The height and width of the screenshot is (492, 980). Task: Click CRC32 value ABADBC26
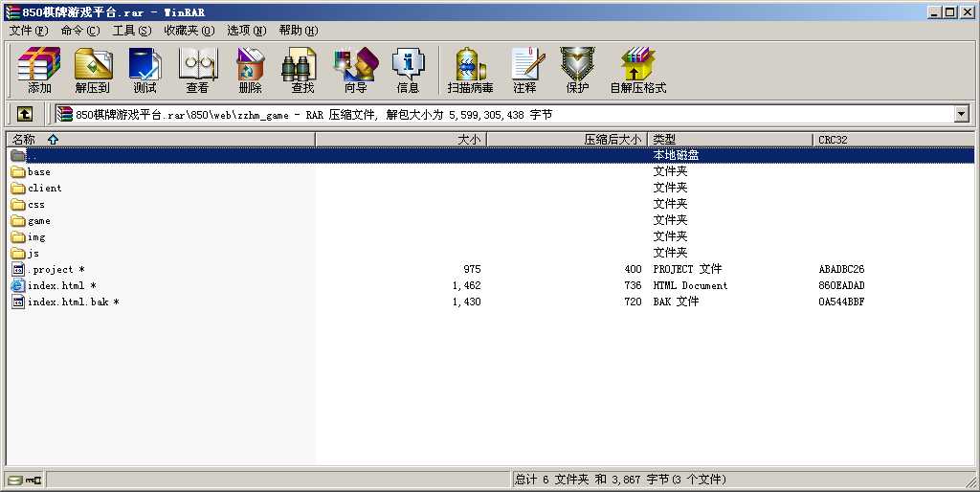[x=841, y=269]
